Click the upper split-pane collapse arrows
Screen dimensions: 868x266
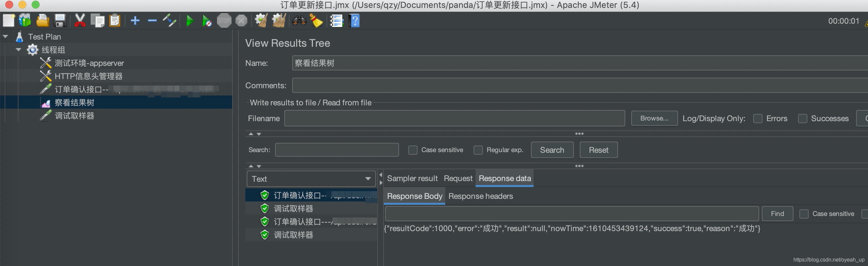pyautogui.click(x=255, y=134)
